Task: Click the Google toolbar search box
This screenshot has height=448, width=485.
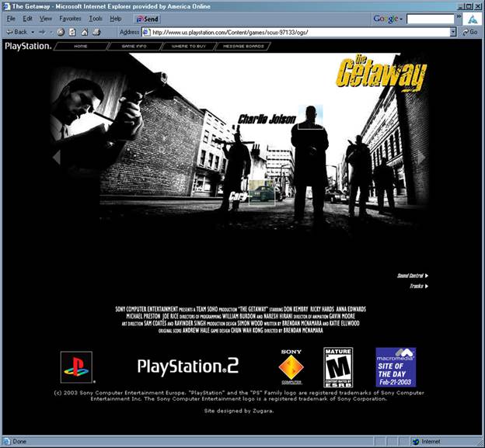Action: coord(430,19)
